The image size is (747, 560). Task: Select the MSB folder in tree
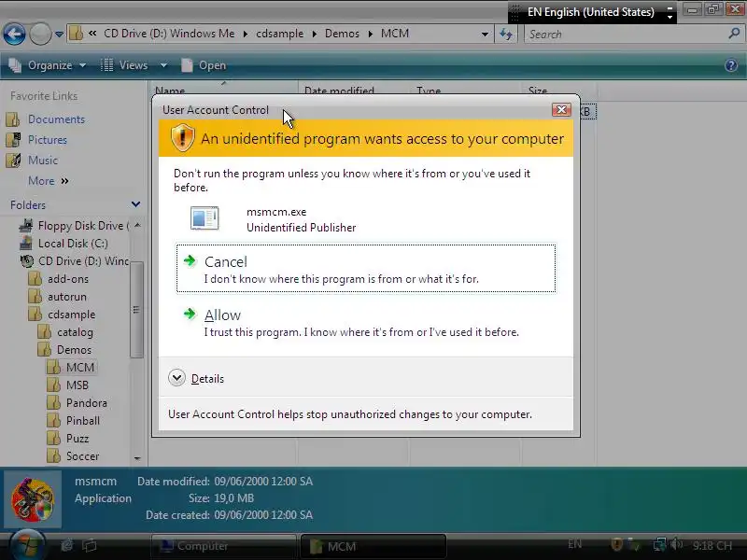click(x=78, y=385)
